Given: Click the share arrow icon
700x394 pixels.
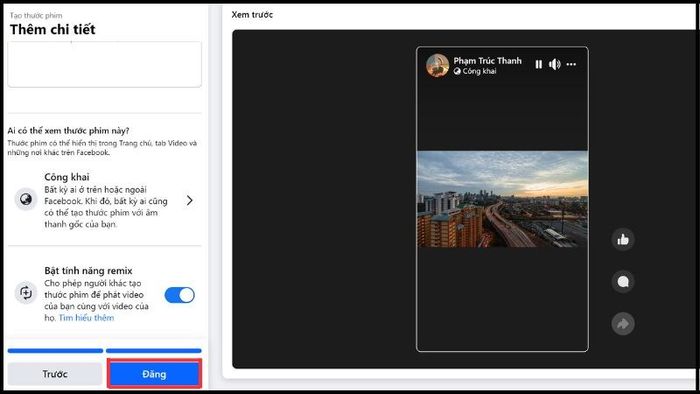Looking at the screenshot, I should 623,323.
